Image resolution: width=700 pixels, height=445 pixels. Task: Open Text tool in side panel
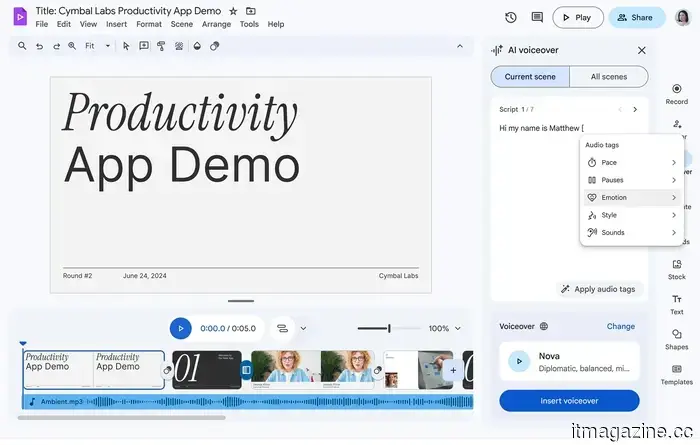(x=677, y=305)
